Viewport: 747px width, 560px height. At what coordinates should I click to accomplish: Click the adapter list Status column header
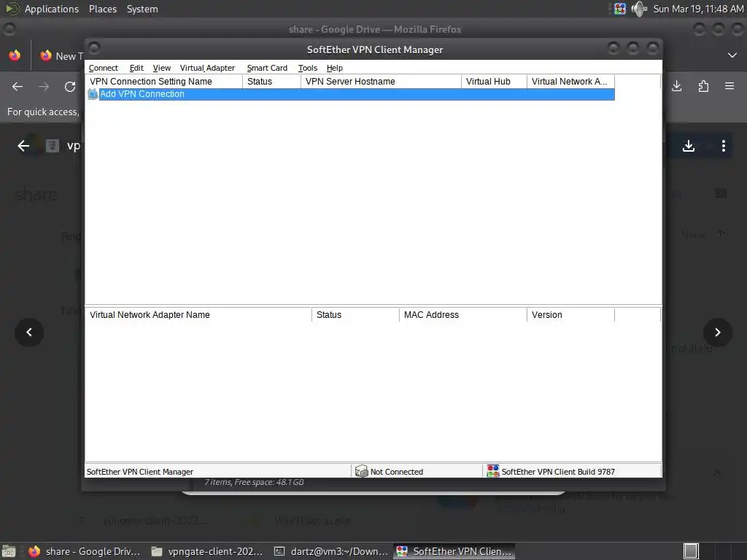pyautogui.click(x=355, y=315)
